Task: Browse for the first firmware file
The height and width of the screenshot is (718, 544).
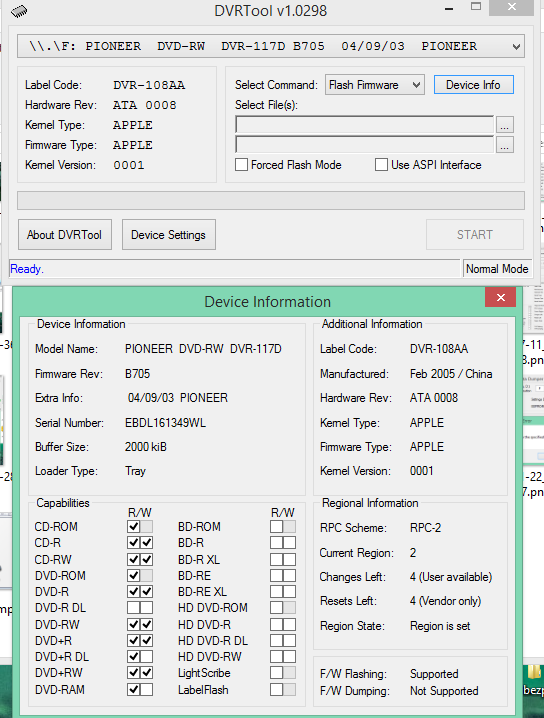Action: click(x=505, y=125)
